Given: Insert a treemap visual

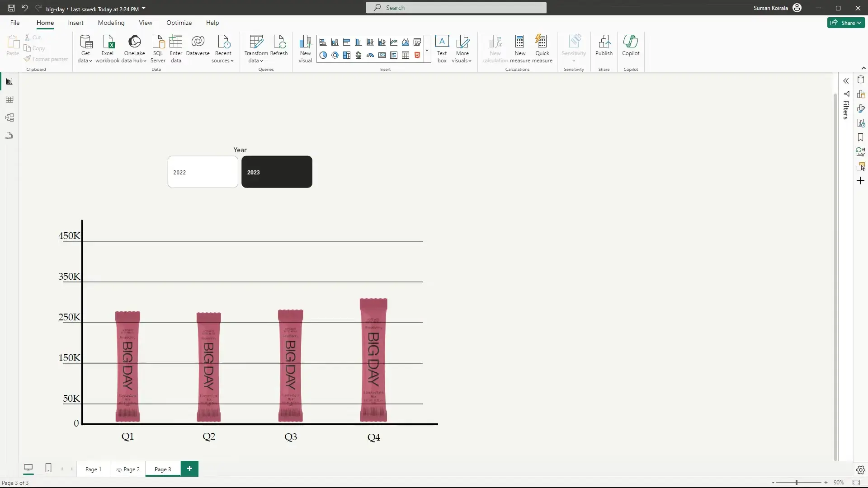Looking at the screenshot, I should pyautogui.click(x=347, y=55).
